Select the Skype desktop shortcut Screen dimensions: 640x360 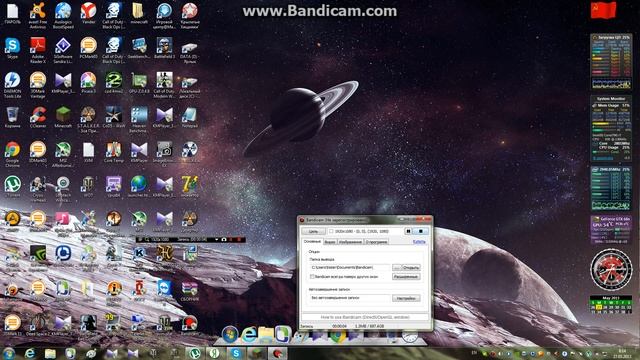(x=12, y=48)
